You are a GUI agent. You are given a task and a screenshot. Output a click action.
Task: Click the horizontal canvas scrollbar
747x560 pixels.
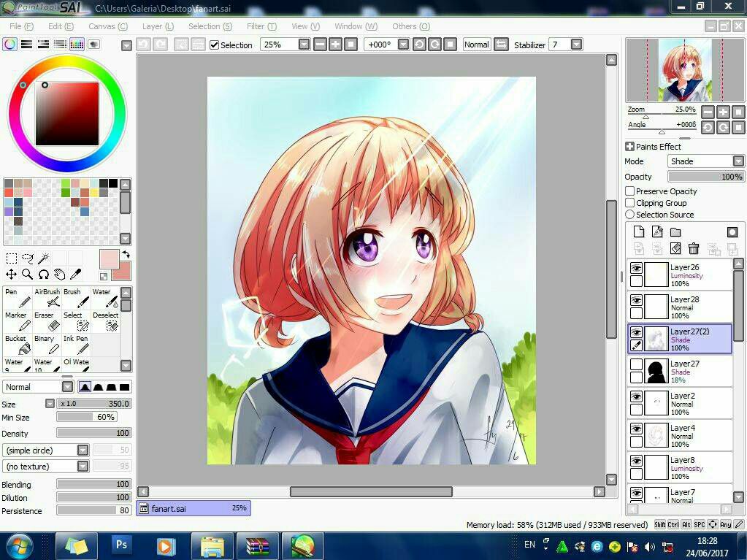click(371, 491)
